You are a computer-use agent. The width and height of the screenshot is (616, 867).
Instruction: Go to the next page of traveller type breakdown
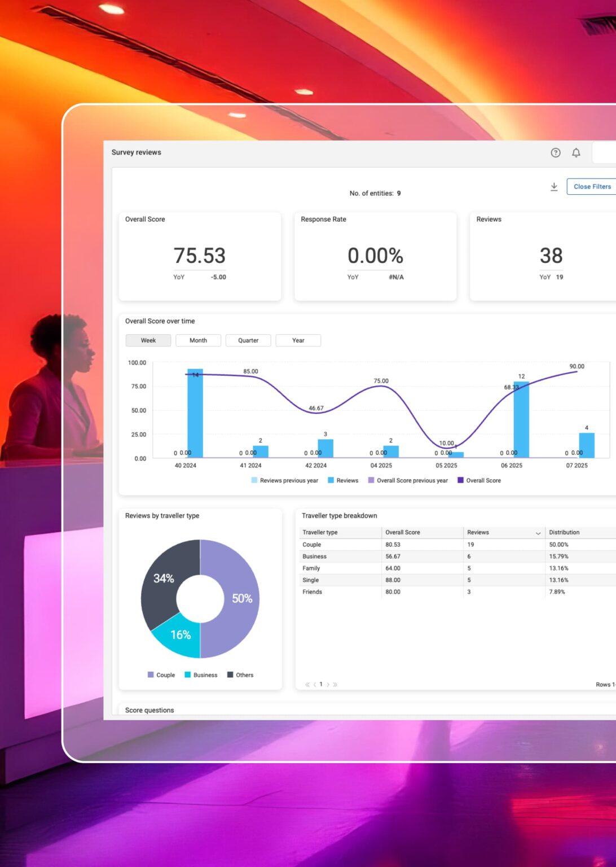point(328,684)
